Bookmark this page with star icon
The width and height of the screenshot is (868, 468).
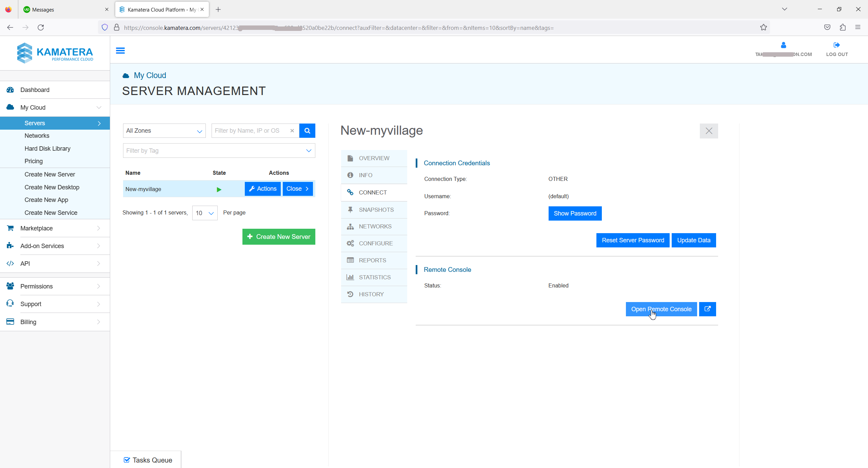point(763,27)
